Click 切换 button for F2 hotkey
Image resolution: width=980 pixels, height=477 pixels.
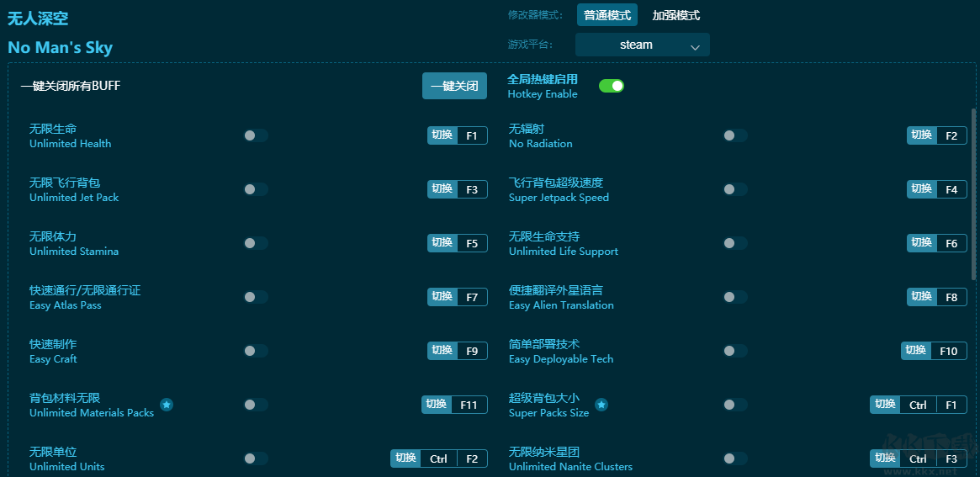[922, 135]
